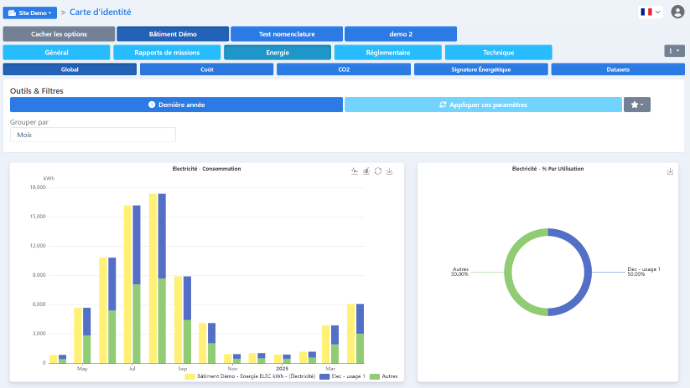The height and width of the screenshot is (388, 690).
Task: Click Appliquer ces paramètres button
Action: [483, 105]
